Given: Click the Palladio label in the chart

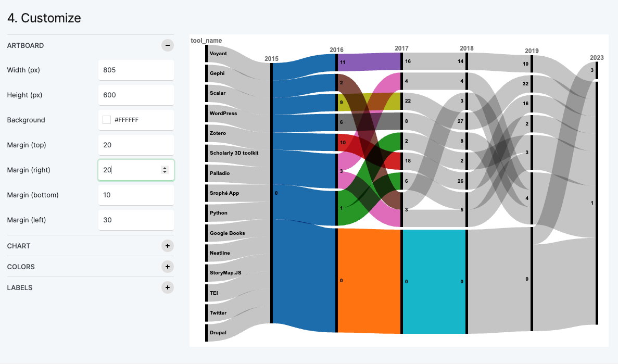Looking at the screenshot, I should pyautogui.click(x=220, y=173).
